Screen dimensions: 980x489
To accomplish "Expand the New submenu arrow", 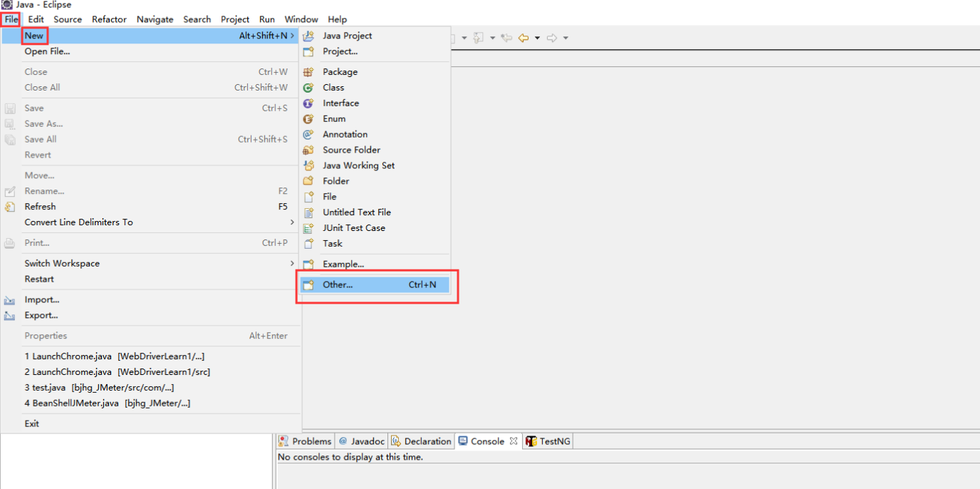I will (292, 36).
